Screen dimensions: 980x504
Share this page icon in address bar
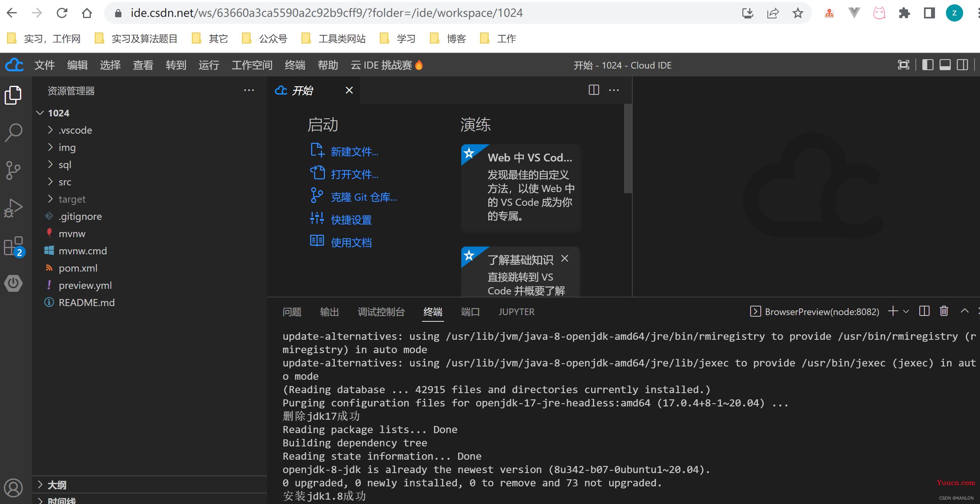(x=772, y=13)
